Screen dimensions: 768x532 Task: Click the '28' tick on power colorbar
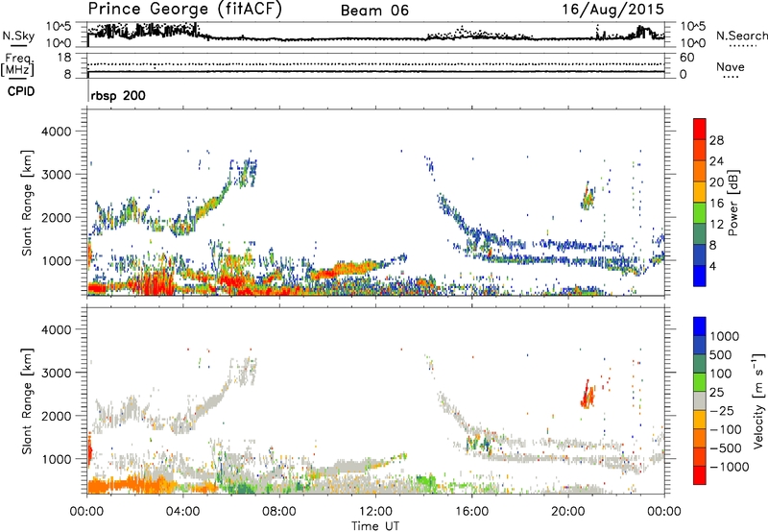(716, 140)
